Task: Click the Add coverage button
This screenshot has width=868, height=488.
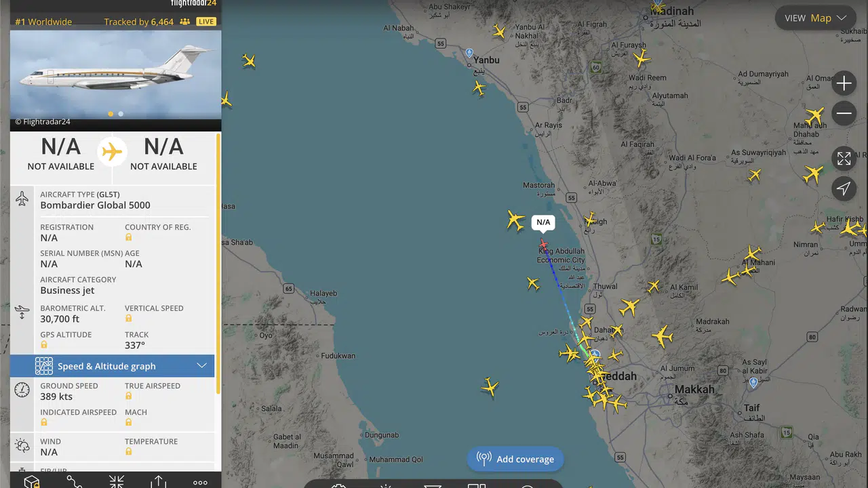Action: (515, 459)
